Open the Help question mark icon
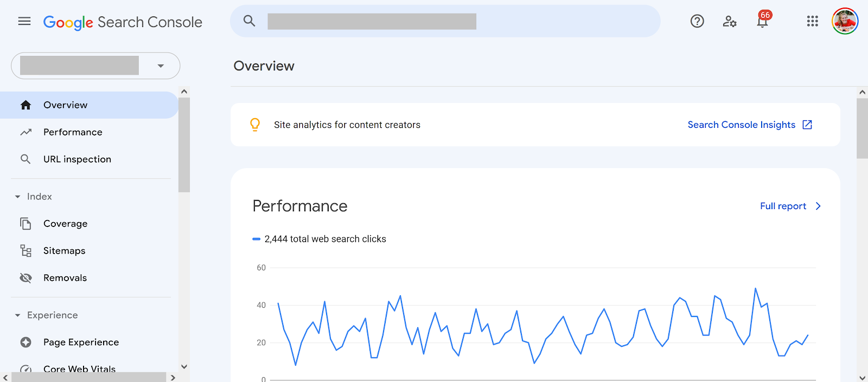The image size is (868, 382). click(697, 21)
